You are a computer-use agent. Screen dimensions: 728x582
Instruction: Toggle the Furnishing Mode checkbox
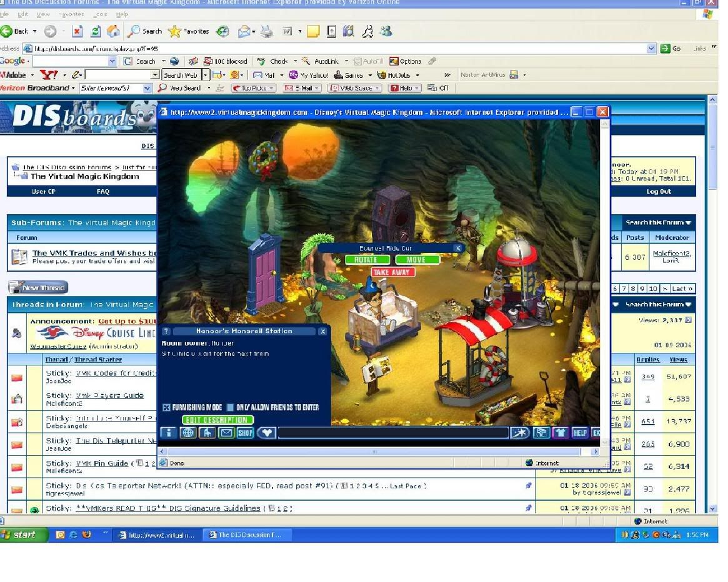click(166, 408)
